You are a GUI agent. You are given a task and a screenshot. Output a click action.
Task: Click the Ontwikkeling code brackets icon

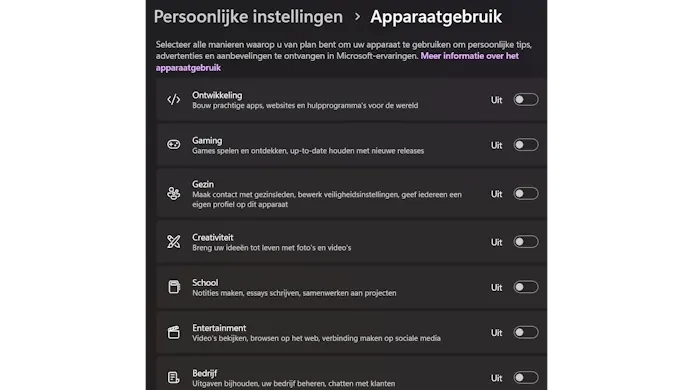173,99
